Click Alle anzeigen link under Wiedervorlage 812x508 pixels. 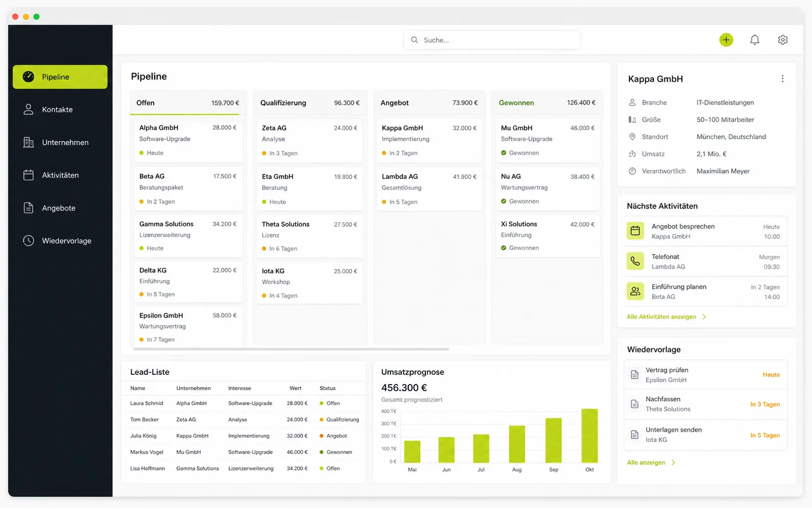coord(646,462)
